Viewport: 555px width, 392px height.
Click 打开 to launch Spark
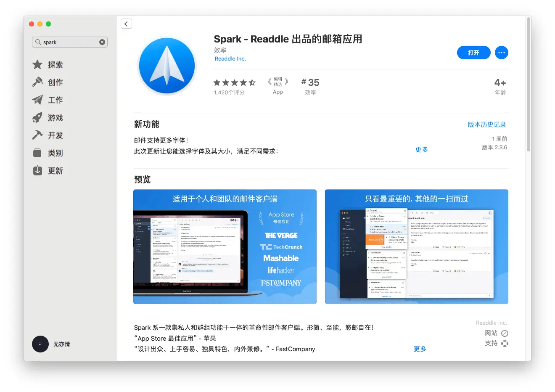coord(474,53)
